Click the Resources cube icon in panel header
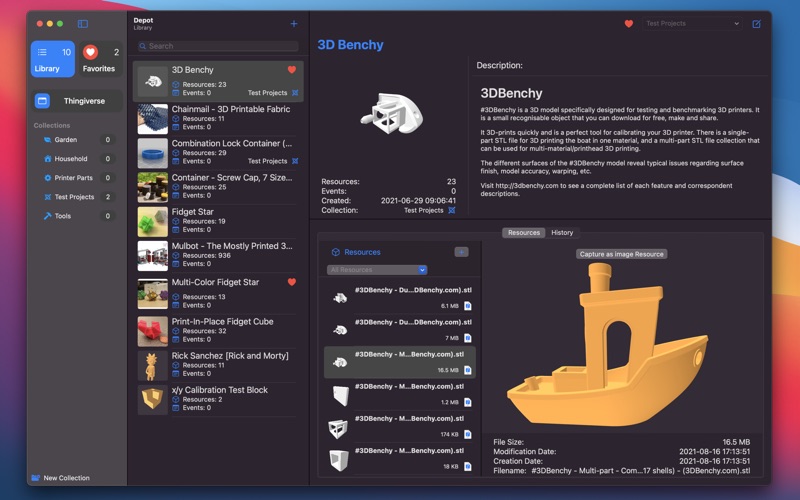 (336, 252)
